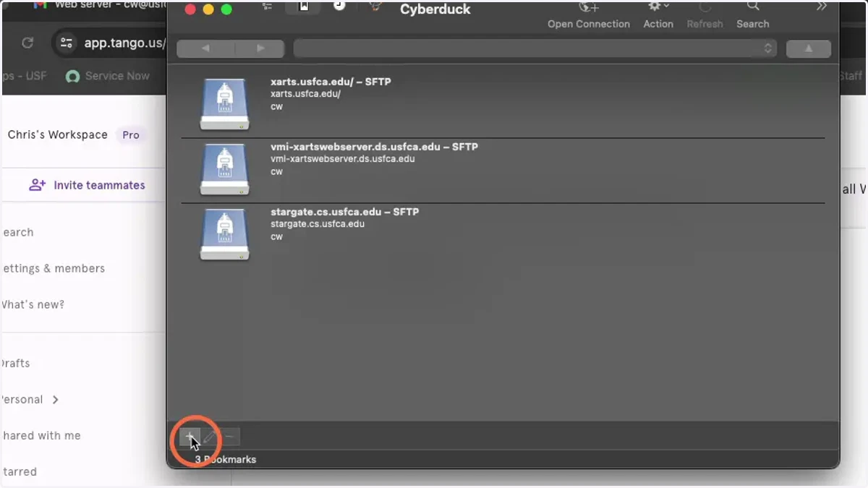Go to parent folder up arrow
Image resolution: width=868 pixels, height=488 pixels.
[x=809, y=48]
